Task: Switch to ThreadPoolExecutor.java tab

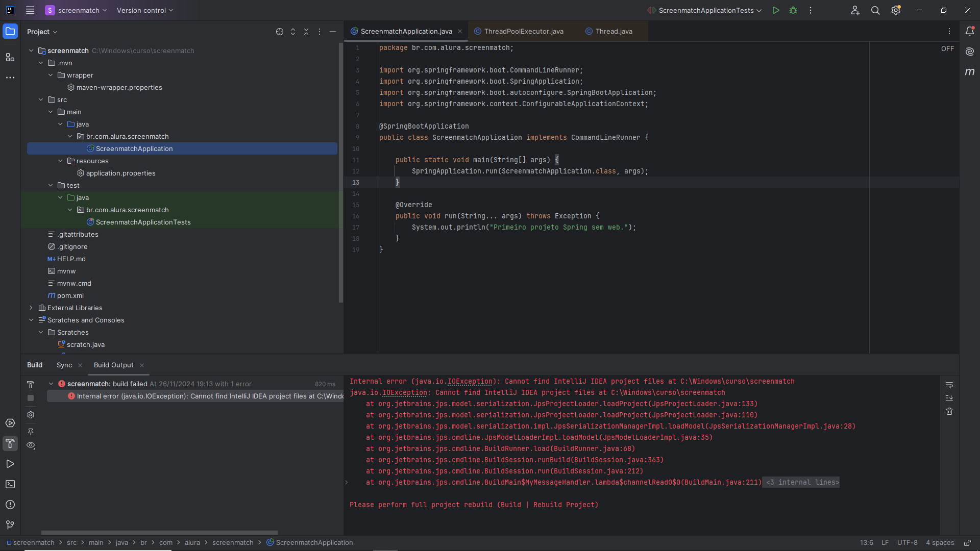Action: click(x=519, y=32)
